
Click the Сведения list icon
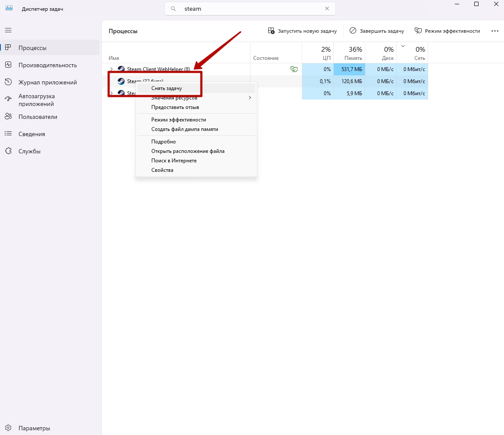[x=8, y=134]
